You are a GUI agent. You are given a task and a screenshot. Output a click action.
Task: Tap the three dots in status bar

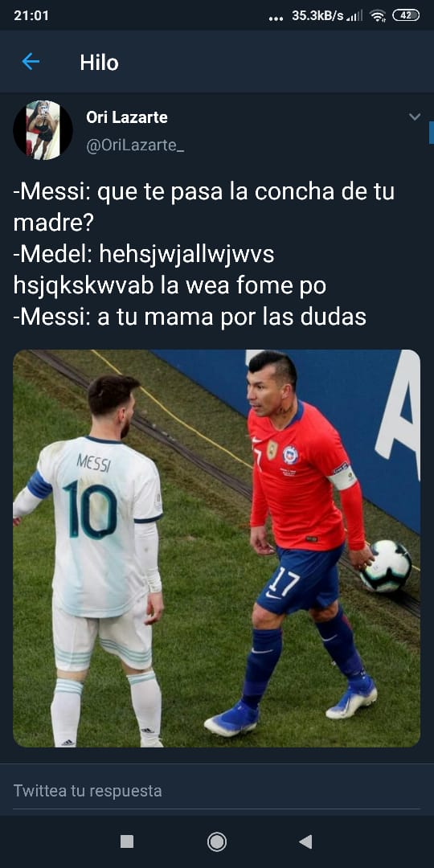coord(276,18)
